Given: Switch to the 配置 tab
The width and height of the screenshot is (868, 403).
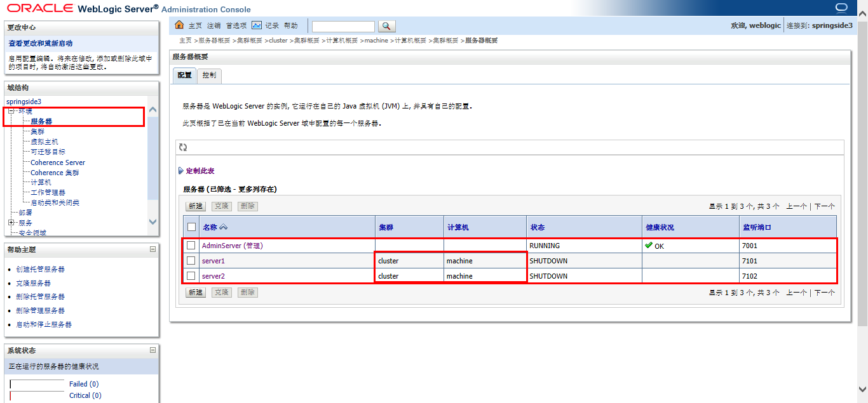Looking at the screenshot, I should [x=184, y=75].
